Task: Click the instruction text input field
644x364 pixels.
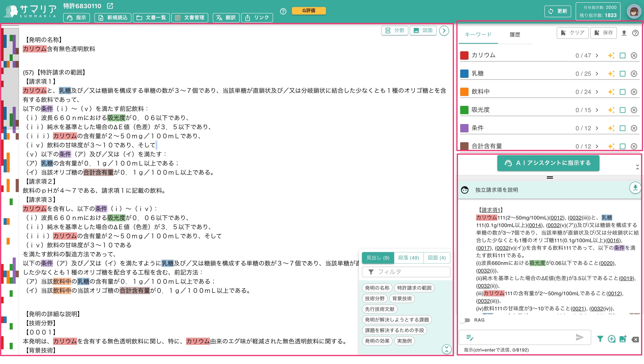Action: coord(525,337)
